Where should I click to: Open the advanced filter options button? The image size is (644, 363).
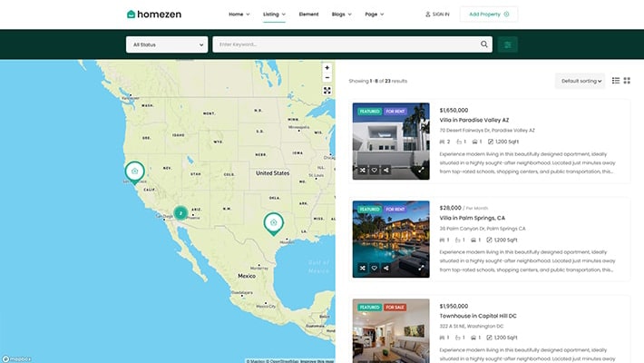[x=508, y=44]
